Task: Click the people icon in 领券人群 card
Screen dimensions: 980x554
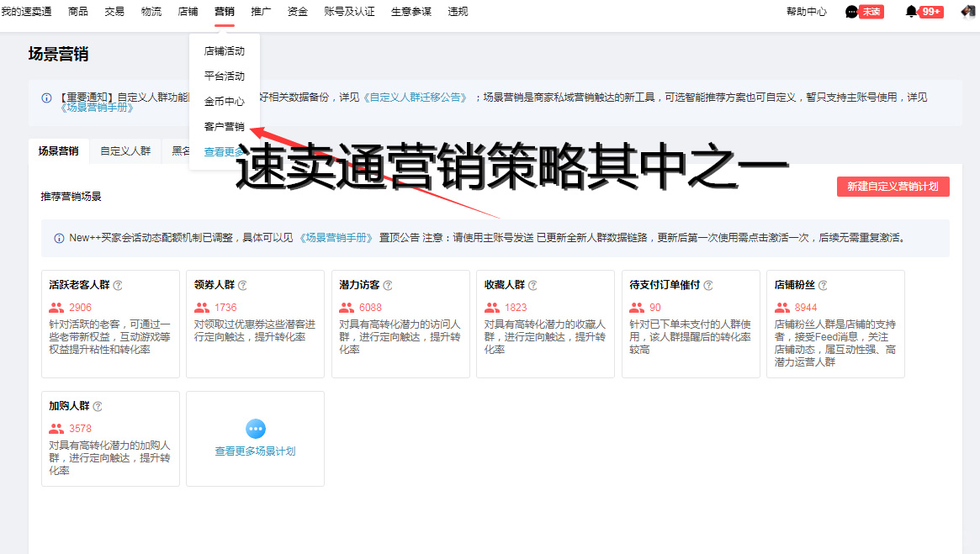Action: click(201, 308)
